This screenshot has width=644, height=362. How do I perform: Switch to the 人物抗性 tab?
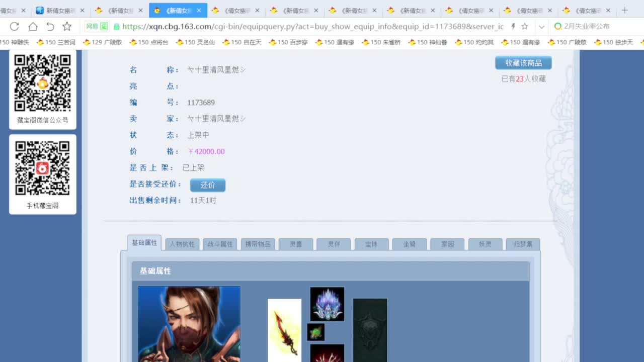coord(182,244)
